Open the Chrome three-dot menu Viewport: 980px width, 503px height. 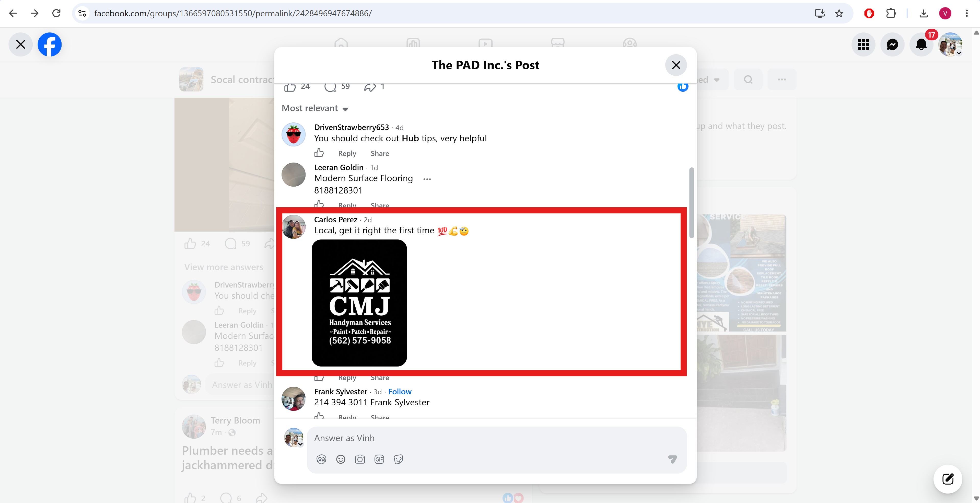pos(967,13)
